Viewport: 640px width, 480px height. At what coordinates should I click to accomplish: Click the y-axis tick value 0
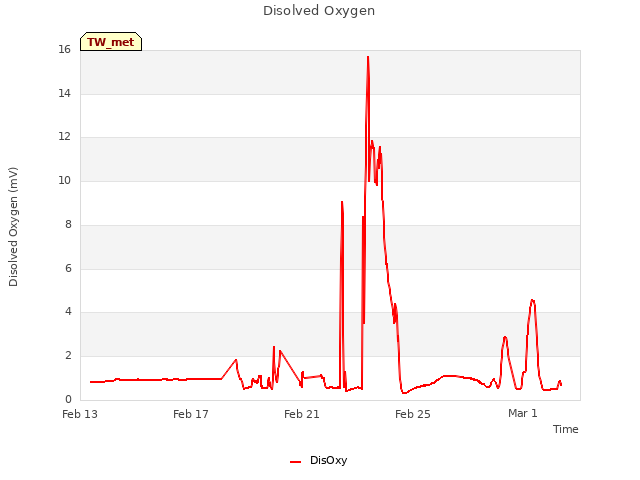pos(68,399)
